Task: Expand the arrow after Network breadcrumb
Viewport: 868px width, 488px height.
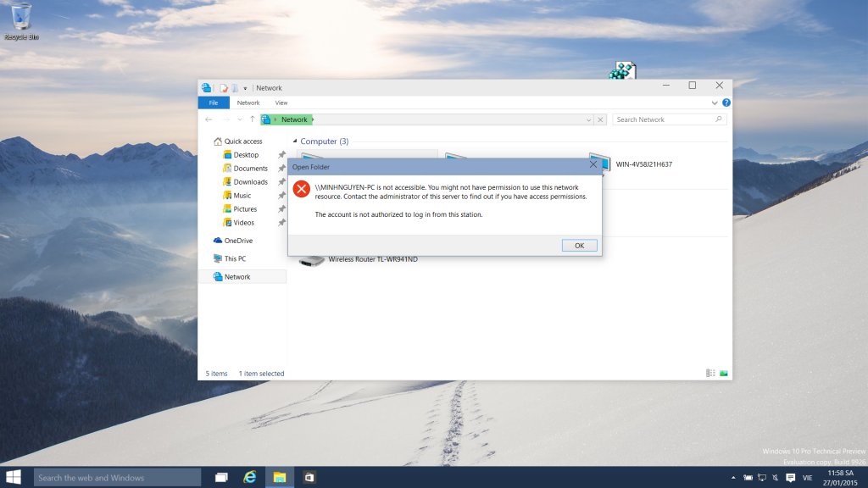Action: (313, 119)
